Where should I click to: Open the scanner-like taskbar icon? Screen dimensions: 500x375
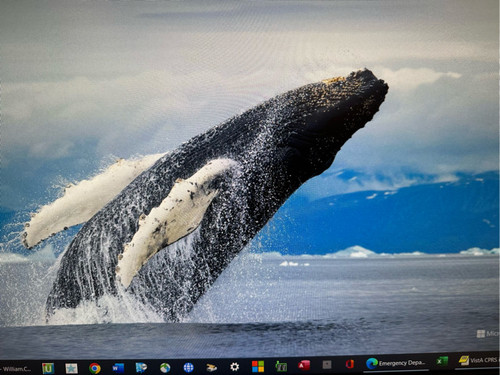pos(211,367)
